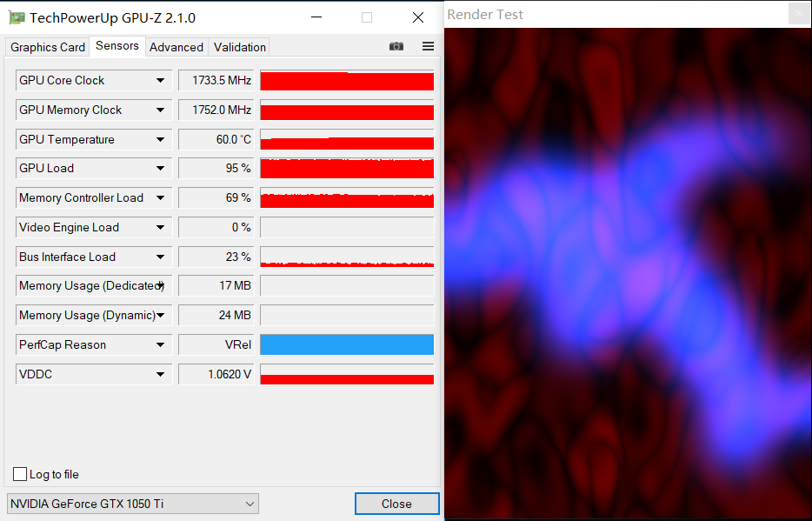This screenshot has height=521, width=812.
Task: Click the 24 MB dynamic memory value
Action: pos(216,316)
